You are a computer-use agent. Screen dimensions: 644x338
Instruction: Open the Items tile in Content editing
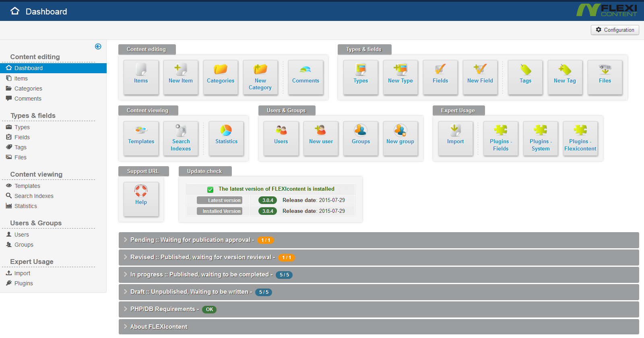[x=141, y=77]
